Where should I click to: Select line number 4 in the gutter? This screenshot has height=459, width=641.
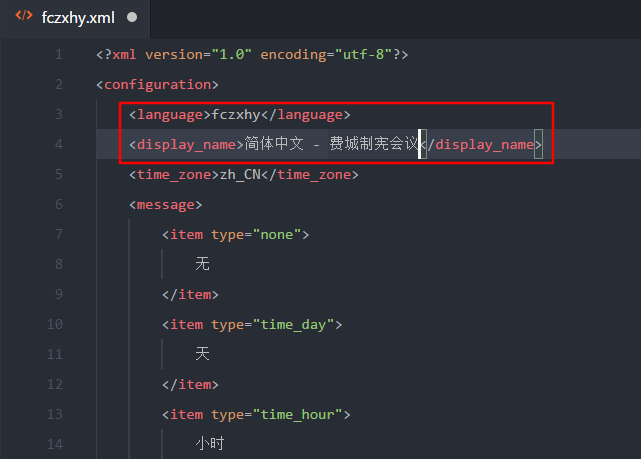[x=59, y=144]
